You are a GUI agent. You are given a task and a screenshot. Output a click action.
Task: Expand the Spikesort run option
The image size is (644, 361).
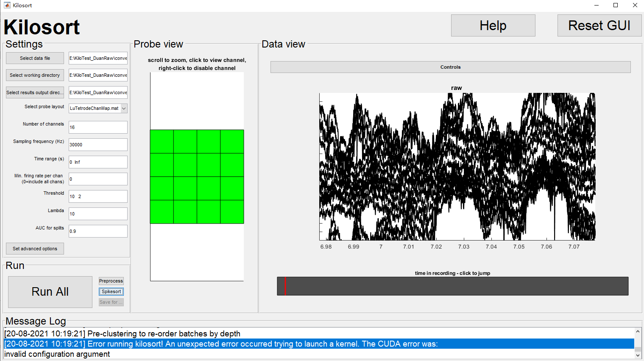tap(111, 291)
